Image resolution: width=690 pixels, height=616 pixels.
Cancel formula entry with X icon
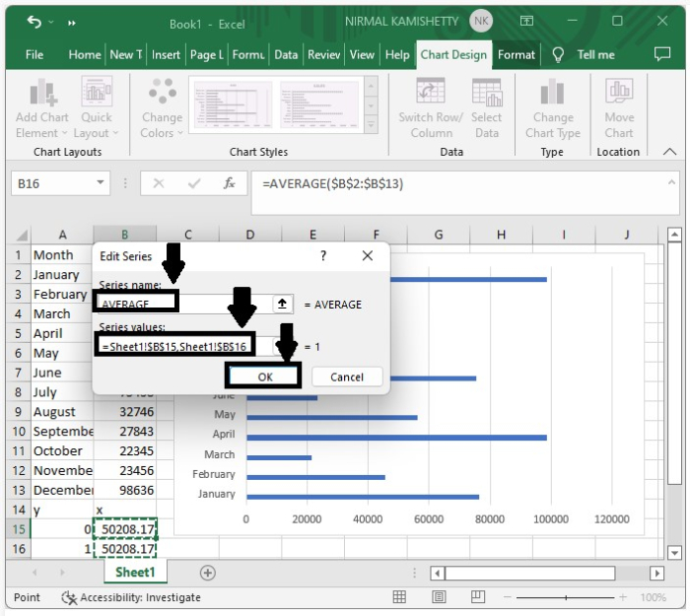[x=159, y=183]
